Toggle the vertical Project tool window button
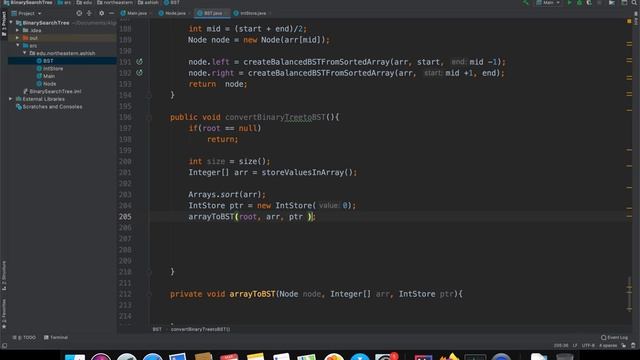Viewport: 640px width, 360px height. coord(4,24)
